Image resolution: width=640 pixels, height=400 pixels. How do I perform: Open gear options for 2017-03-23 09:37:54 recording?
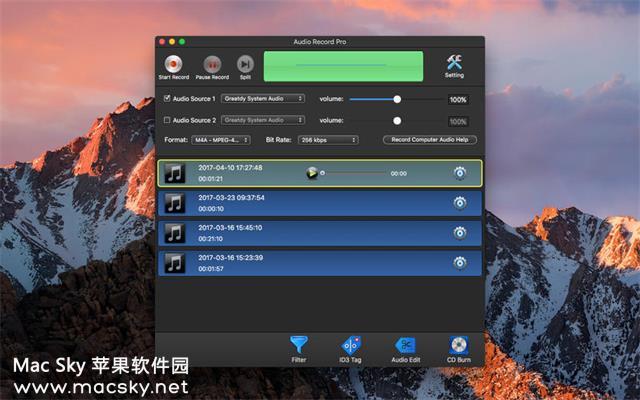tap(460, 203)
